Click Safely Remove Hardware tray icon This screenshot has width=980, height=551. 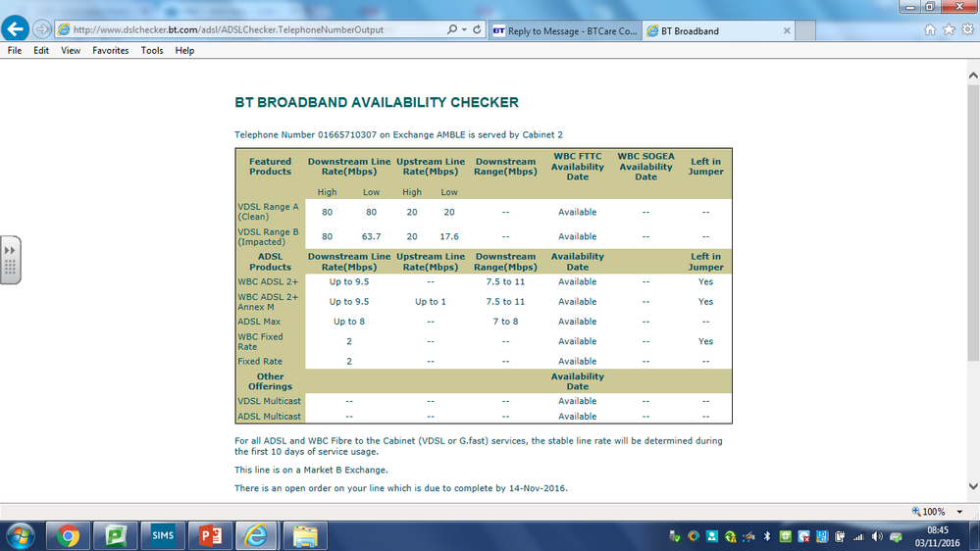[674, 536]
